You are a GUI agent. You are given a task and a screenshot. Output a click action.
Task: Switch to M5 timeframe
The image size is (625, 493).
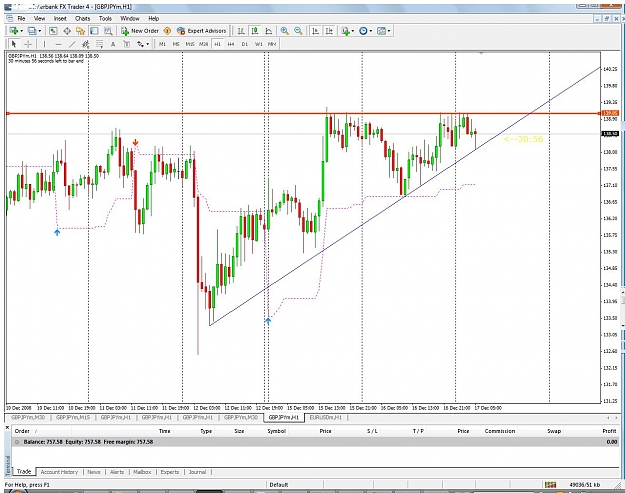coord(176,44)
